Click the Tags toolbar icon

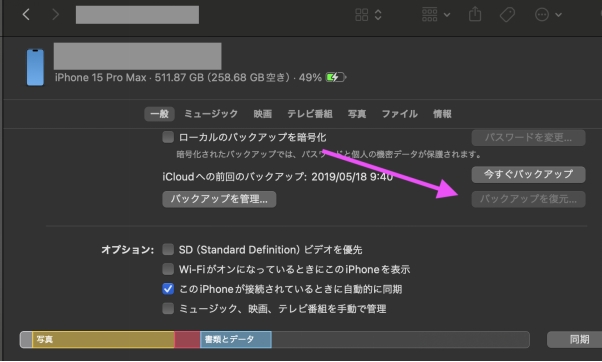(x=507, y=15)
